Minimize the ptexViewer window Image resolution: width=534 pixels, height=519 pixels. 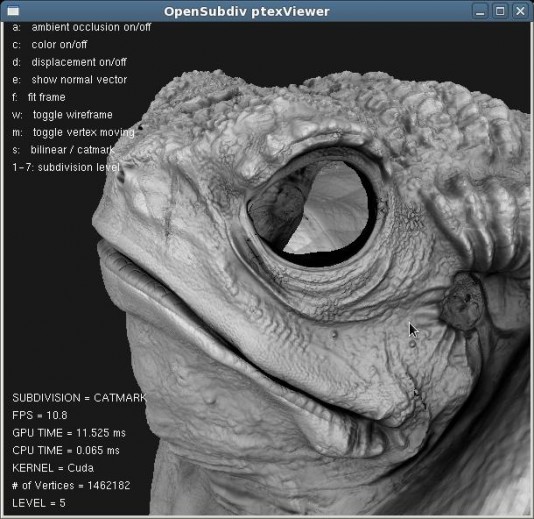coord(480,11)
